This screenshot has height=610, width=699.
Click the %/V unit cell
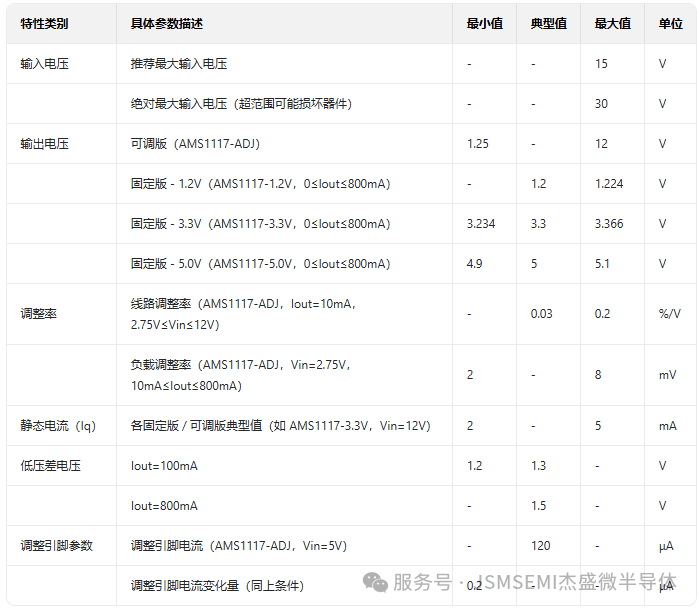tap(669, 314)
